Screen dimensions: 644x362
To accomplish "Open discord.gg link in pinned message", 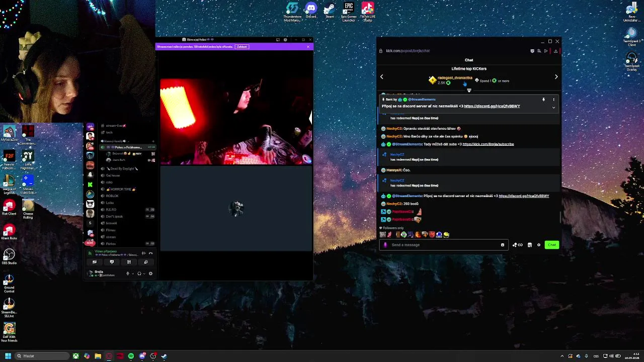I will coord(492,106).
